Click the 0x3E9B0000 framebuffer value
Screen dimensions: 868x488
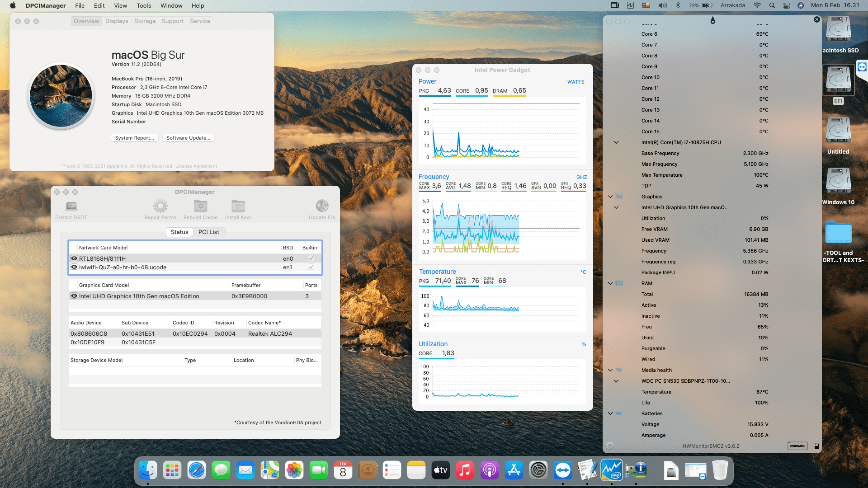click(x=249, y=296)
